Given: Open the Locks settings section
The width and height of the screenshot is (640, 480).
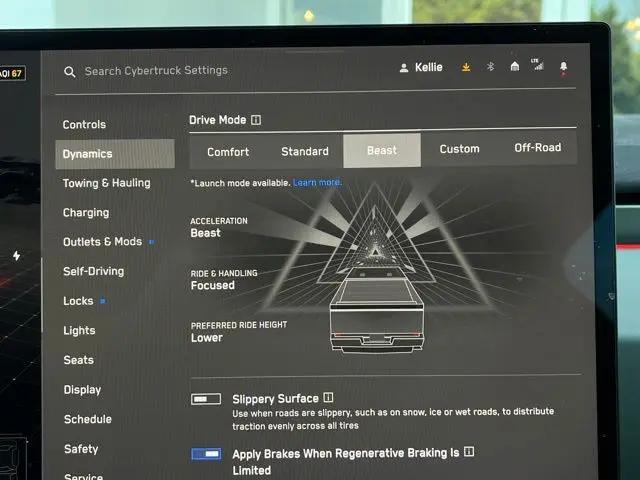Looking at the screenshot, I should pyautogui.click(x=78, y=301).
